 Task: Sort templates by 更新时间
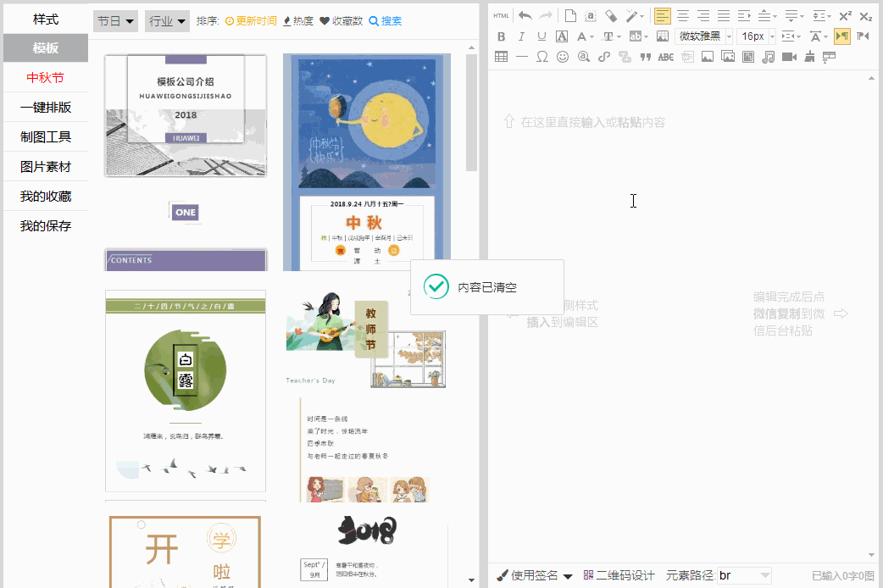pos(251,21)
